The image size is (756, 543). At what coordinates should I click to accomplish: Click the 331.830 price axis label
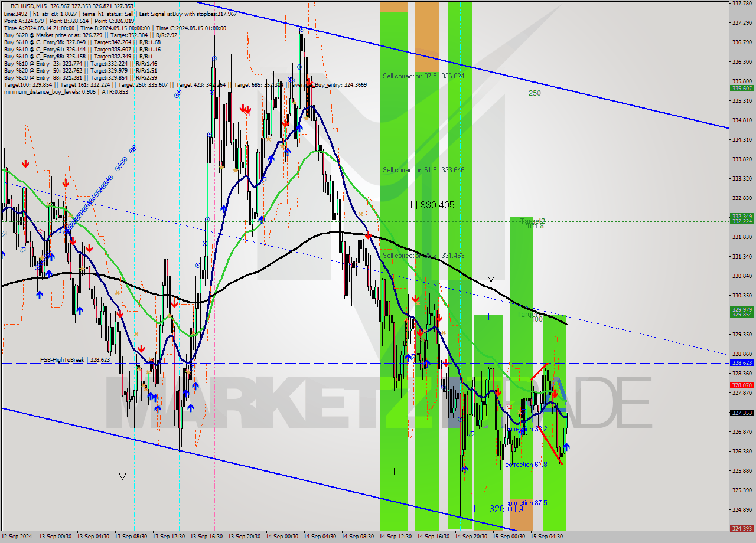click(741, 237)
